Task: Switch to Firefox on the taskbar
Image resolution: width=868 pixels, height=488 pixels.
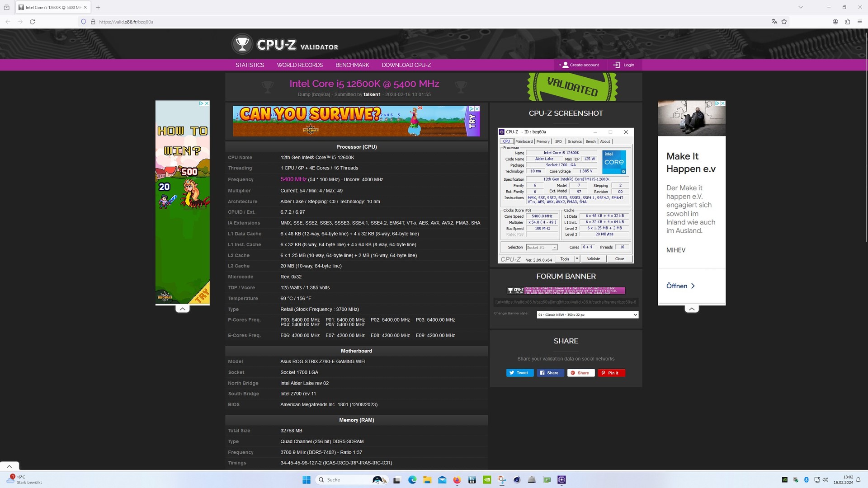Action: [457, 480]
